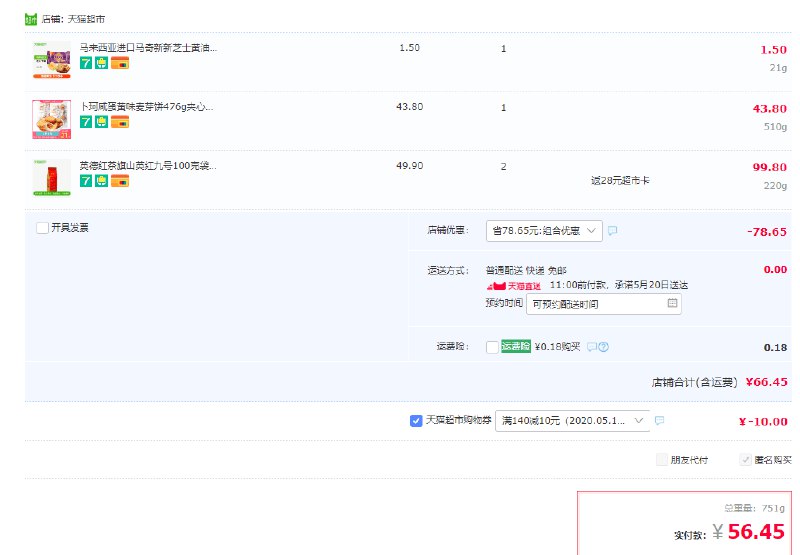Open the Malaysia cheese butter biscuit thumbnail
This screenshot has height=555, width=800.
52,60
